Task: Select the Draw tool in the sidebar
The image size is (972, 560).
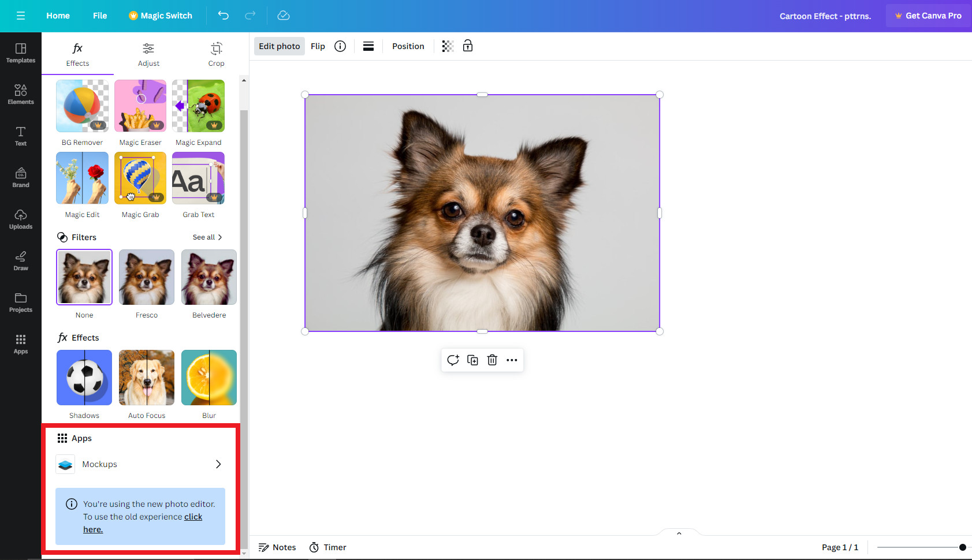Action: pos(21,261)
